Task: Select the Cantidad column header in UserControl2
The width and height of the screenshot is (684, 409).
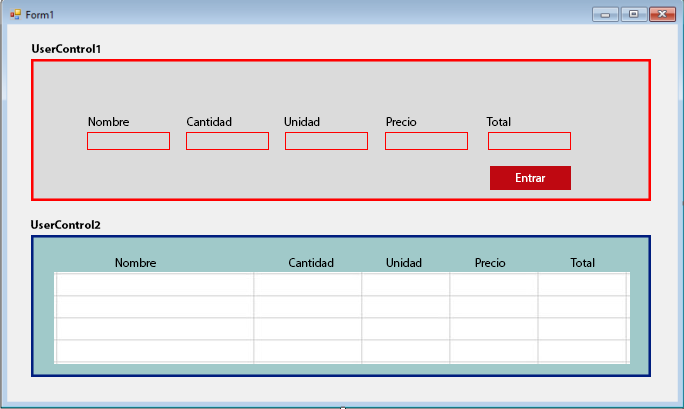Action: [311, 263]
